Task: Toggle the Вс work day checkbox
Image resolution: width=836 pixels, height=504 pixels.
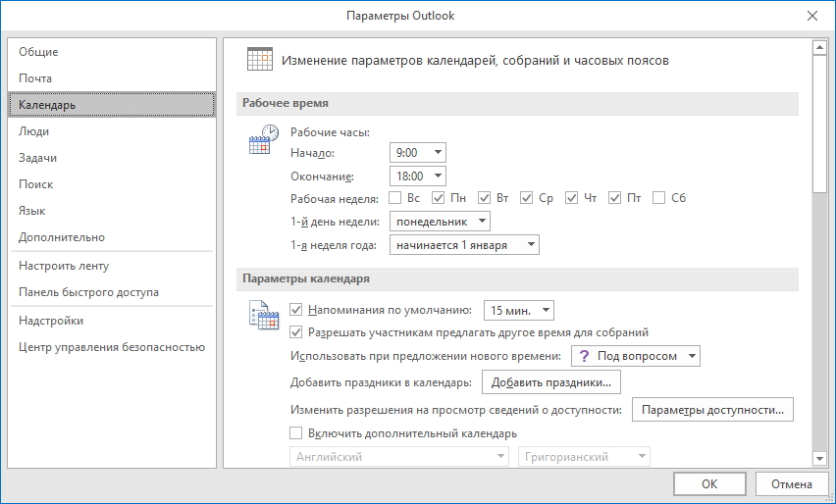Action: pos(395,198)
